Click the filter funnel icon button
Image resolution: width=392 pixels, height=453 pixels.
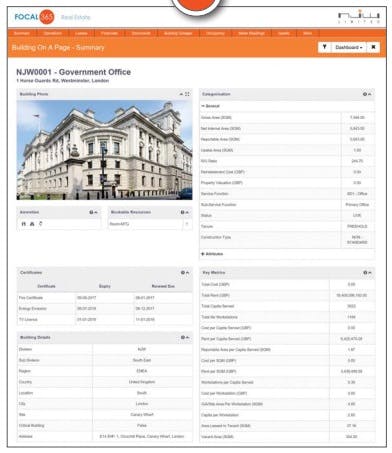(324, 47)
